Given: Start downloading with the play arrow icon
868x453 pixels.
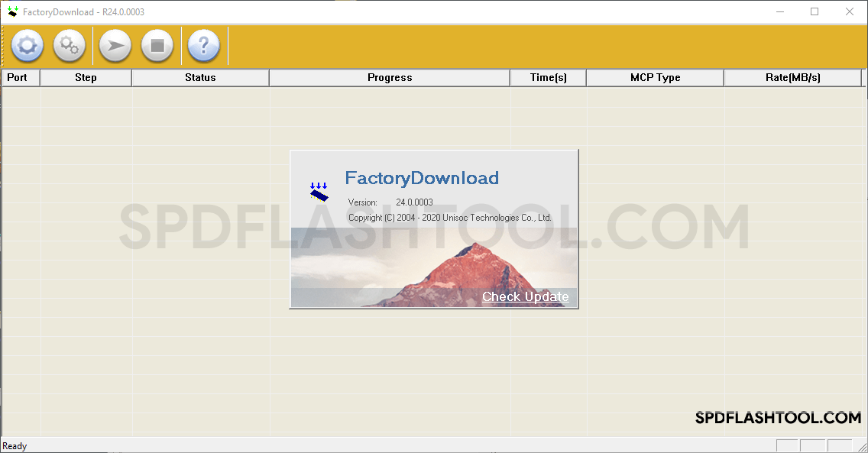Looking at the screenshot, I should click(x=115, y=45).
